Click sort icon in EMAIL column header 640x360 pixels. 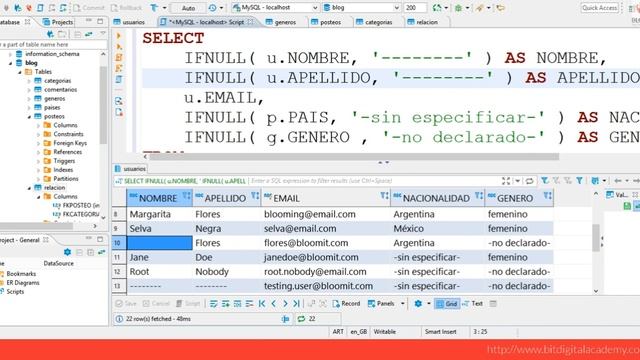[x=384, y=196]
